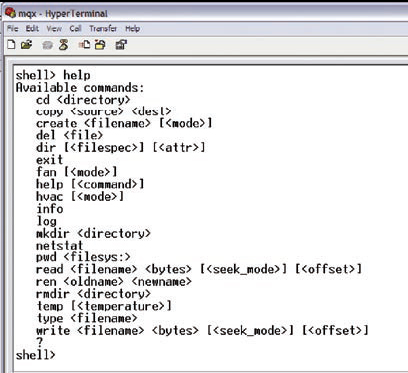
Task: Click the Properties toolbar icon
Action: click(121, 45)
